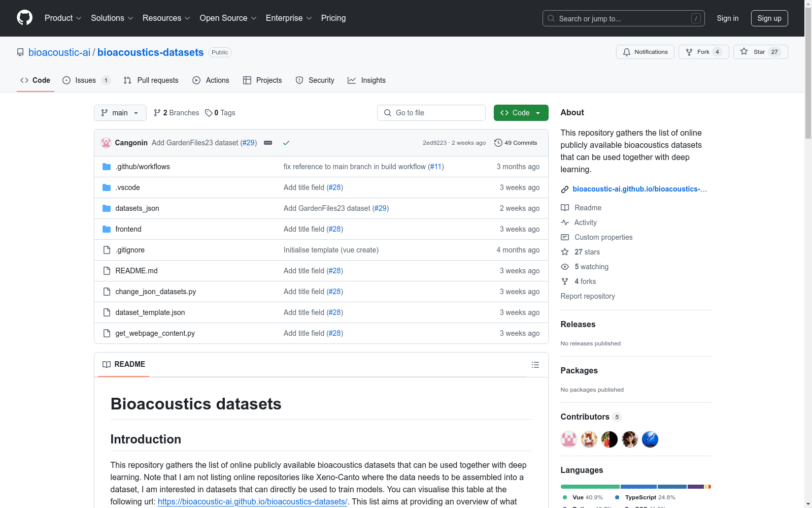Viewport: 812px width, 508px height.
Task: Click the TypeScript segment of language bar
Action: (638, 487)
